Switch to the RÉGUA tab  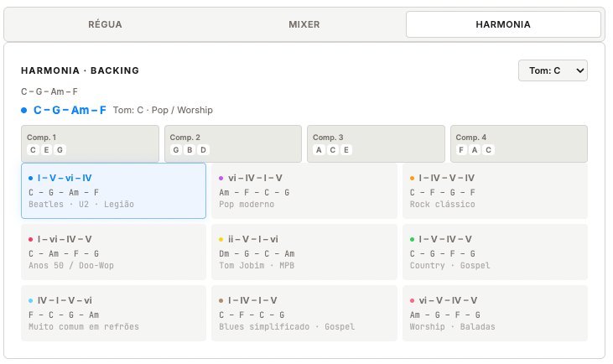pyautogui.click(x=105, y=24)
